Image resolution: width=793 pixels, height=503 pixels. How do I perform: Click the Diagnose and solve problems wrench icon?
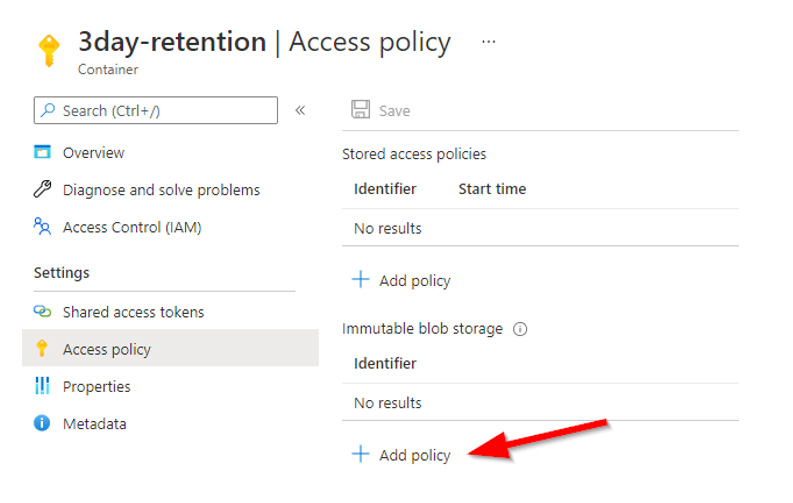tap(42, 190)
